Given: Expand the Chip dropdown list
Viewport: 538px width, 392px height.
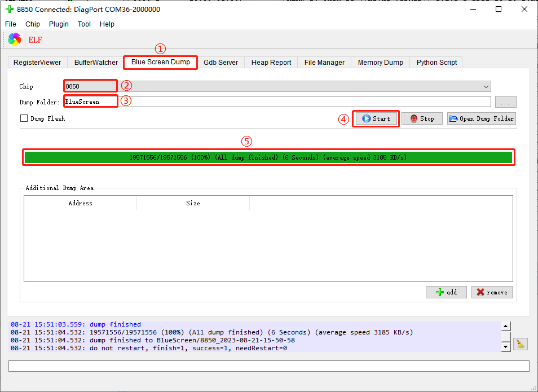Looking at the screenshot, I should point(486,86).
